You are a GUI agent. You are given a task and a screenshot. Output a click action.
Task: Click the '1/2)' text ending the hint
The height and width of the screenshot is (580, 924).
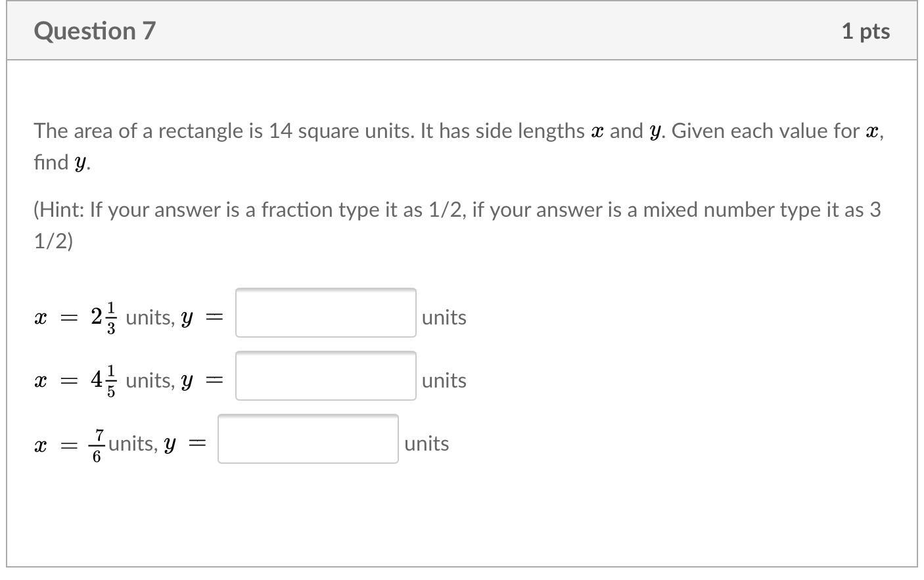pos(53,241)
